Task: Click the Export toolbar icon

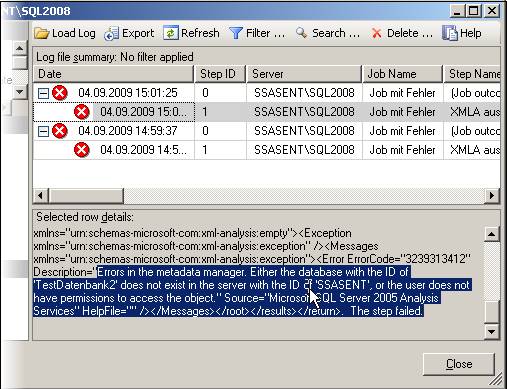Action: [111, 34]
